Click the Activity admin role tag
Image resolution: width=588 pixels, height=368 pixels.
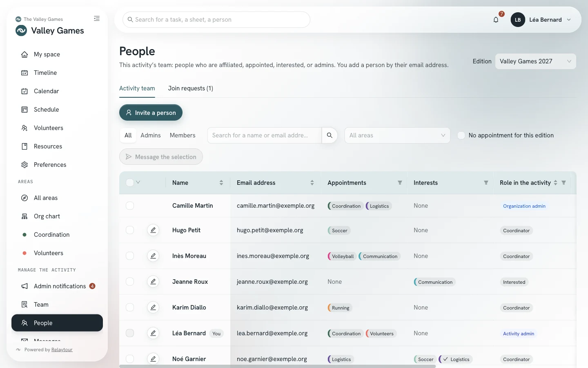[519, 334]
